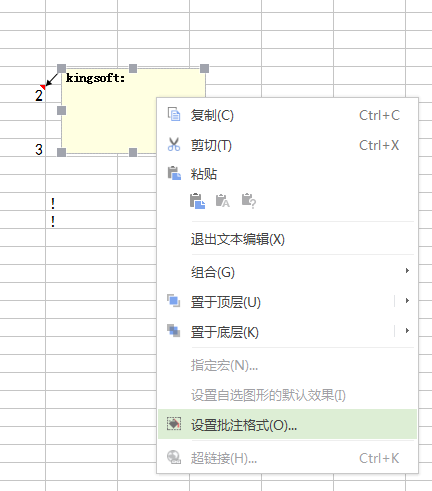Click the send to back icon

pos(174,331)
